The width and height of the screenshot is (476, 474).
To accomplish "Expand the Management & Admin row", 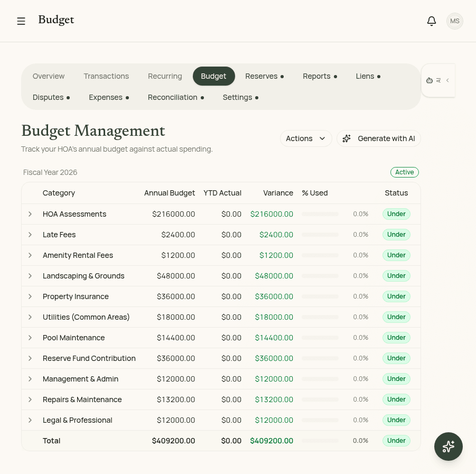I will pyautogui.click(x=30, y=379).
